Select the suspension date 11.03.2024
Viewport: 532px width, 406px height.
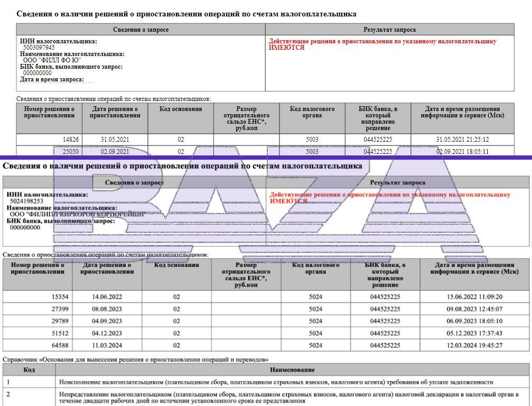tap(107, 346)
